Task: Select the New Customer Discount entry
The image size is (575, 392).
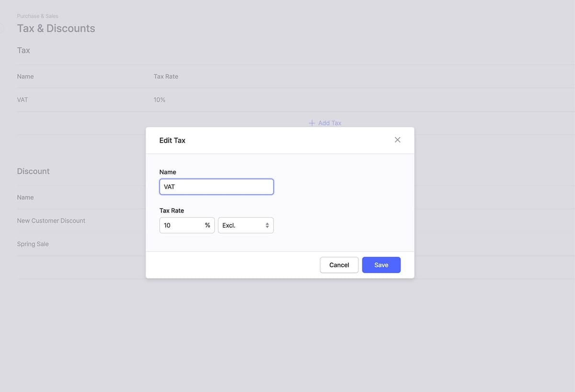Action: click(x=51, y=221)
